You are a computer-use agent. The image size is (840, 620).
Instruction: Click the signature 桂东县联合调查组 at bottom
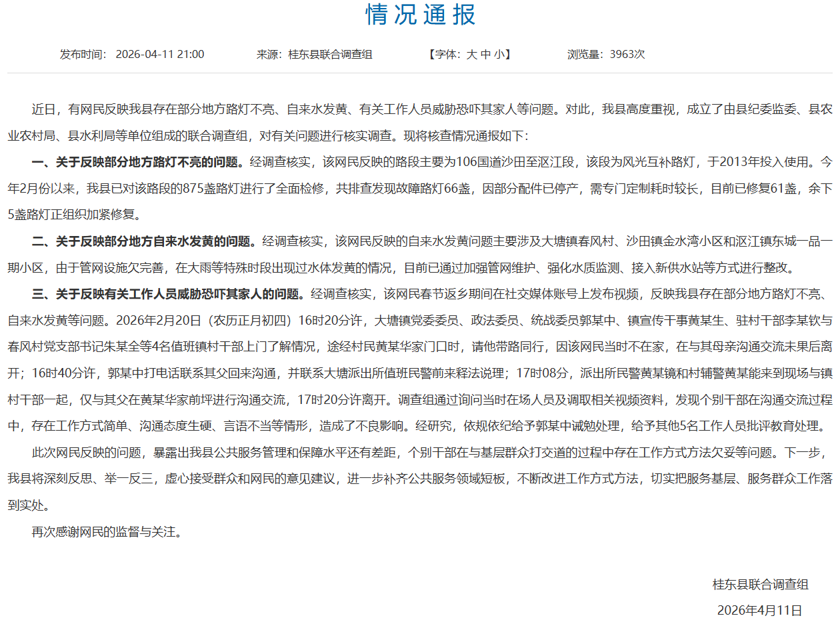[x=761, y=584]
